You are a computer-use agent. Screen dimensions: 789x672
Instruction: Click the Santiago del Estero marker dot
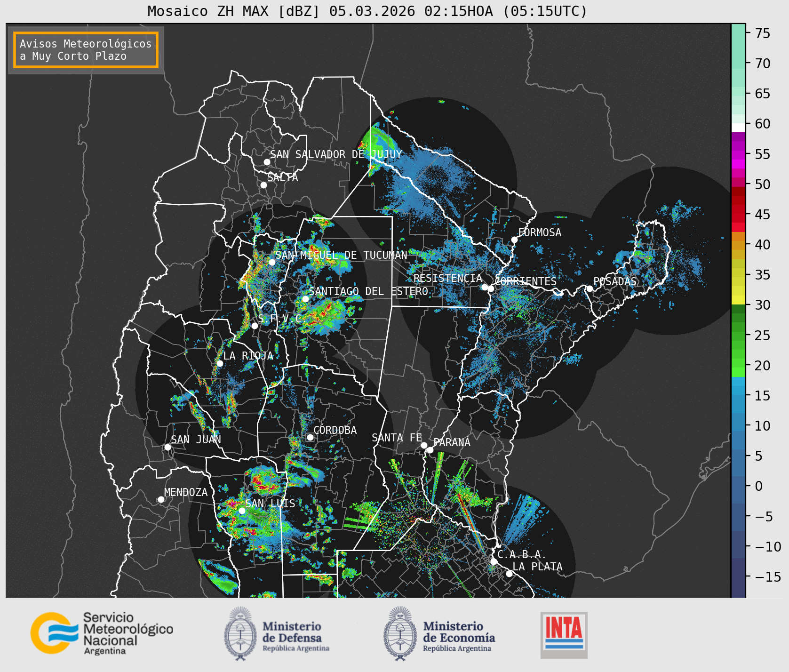305,299
